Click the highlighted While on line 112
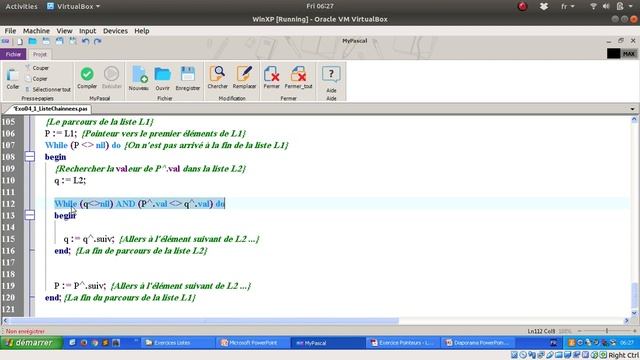Screen dimensions: 640x360 [66, 203]
